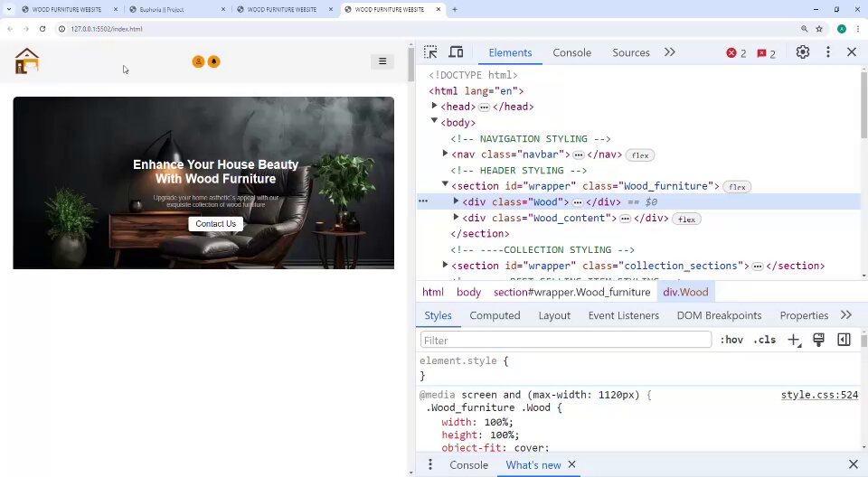Click the red error count indicator
The width and height of the screenshot is (868, 477).
tap(736, 53)
